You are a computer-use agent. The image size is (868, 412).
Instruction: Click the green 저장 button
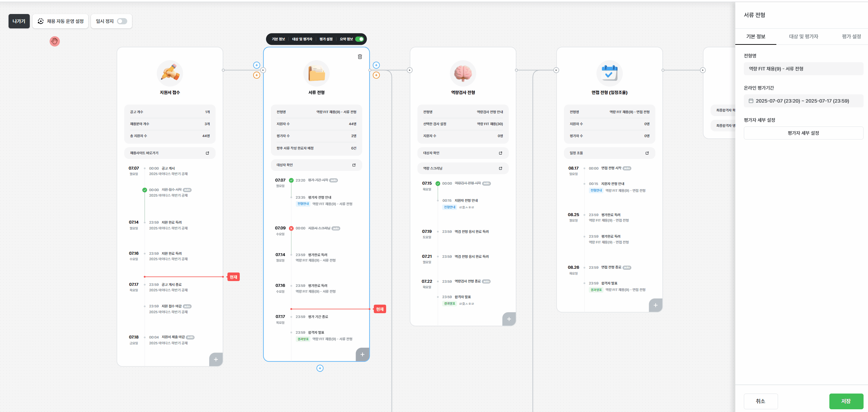pos(846,401)
